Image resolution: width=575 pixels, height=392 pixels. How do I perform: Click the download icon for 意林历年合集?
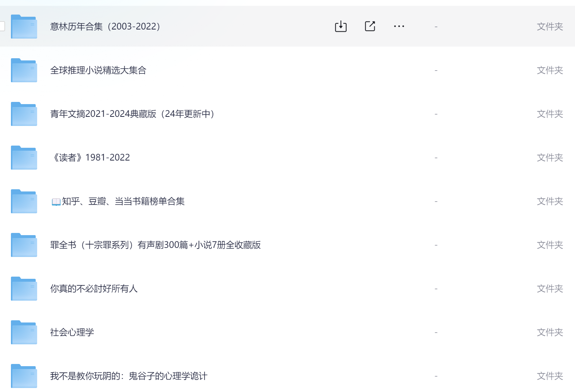pos(340,26)
